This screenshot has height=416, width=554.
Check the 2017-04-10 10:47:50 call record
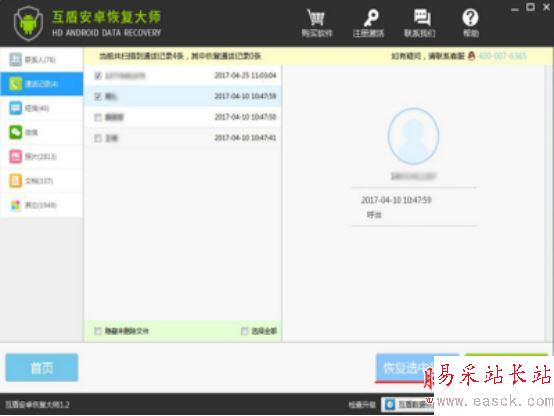pos(98,117)
